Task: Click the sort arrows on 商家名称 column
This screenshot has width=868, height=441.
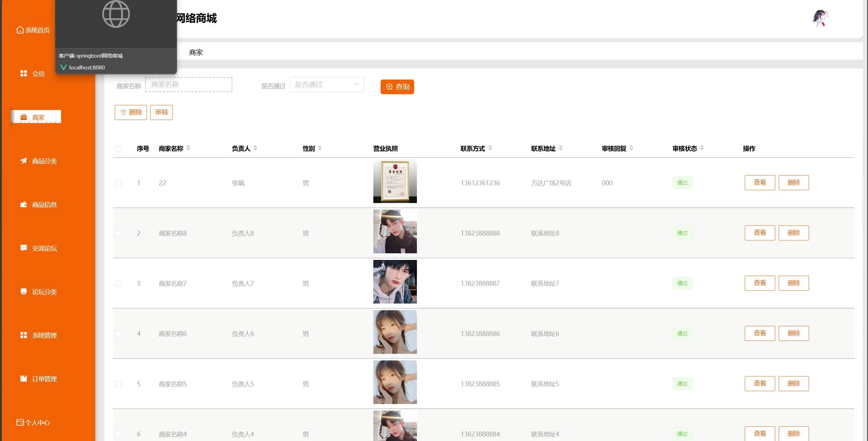Action: [188, 148]
